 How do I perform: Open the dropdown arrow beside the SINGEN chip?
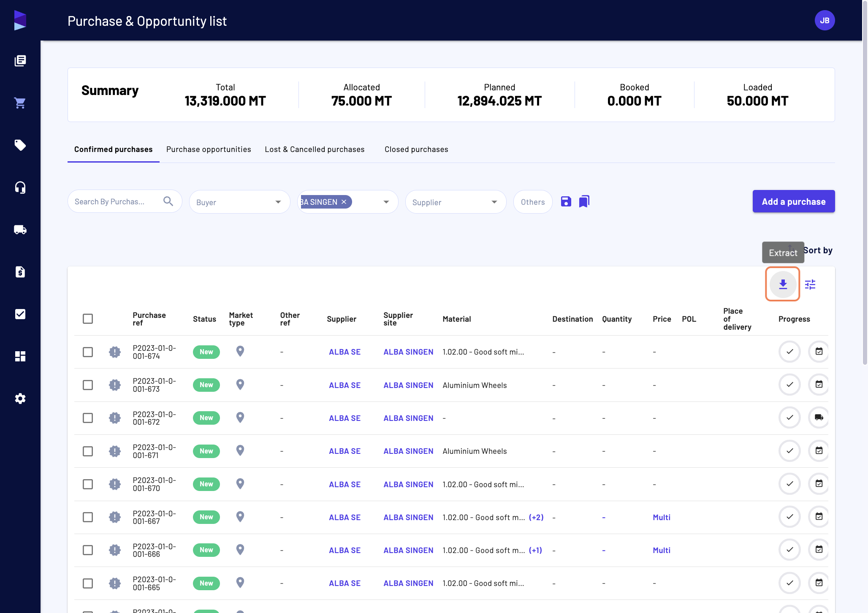[386, 202]
